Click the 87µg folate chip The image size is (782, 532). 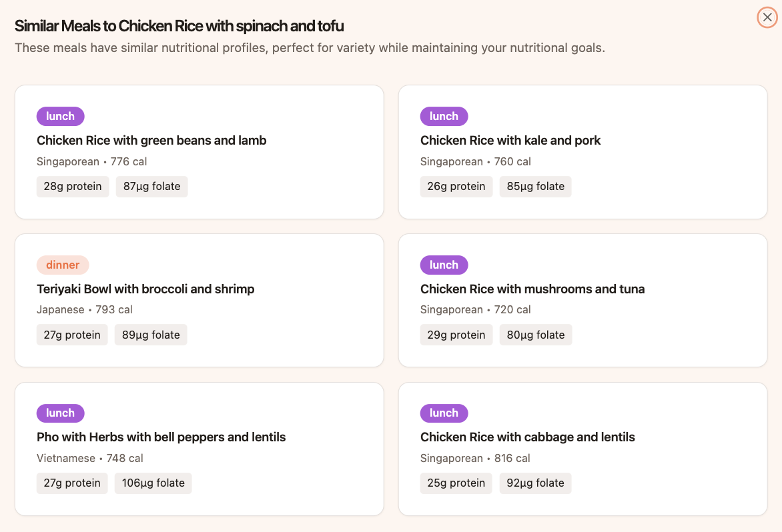[152, 187]
